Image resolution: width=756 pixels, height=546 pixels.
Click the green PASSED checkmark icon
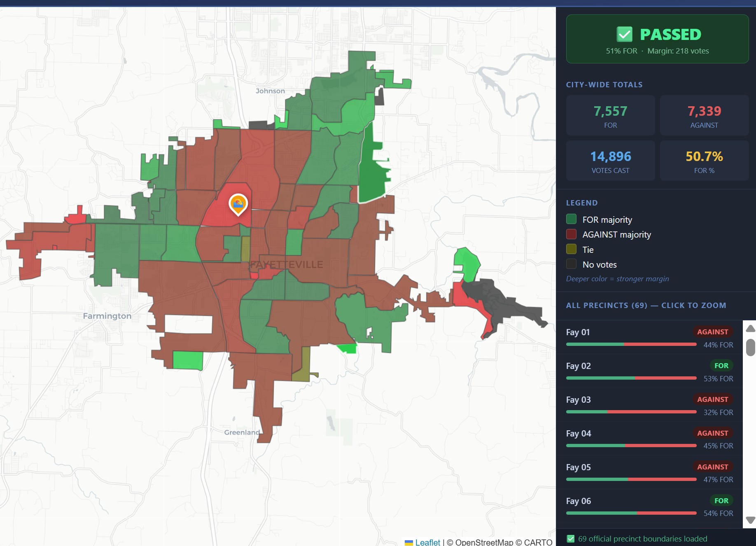[624, 35]
